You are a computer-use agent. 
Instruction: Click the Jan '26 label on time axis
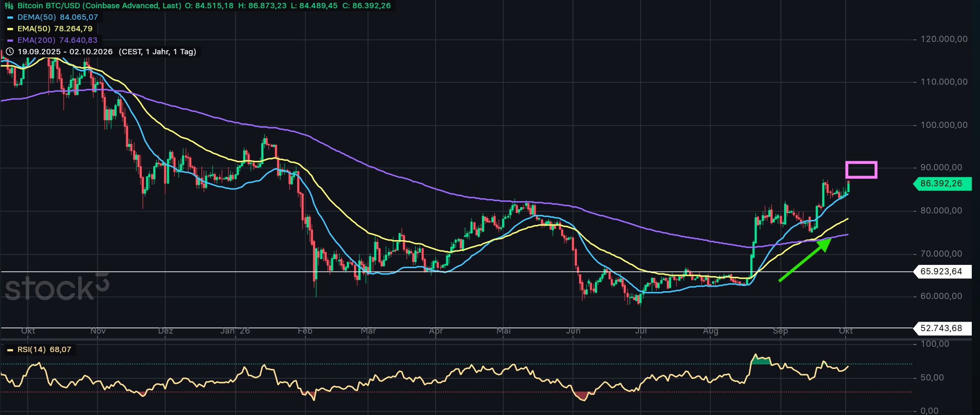(x=235, y=331)
